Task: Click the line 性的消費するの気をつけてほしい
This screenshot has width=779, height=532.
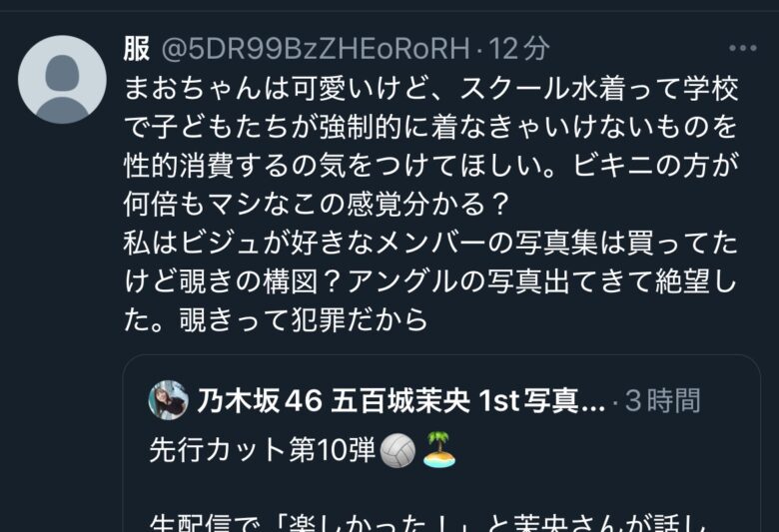Action: [x=431, y=166]
